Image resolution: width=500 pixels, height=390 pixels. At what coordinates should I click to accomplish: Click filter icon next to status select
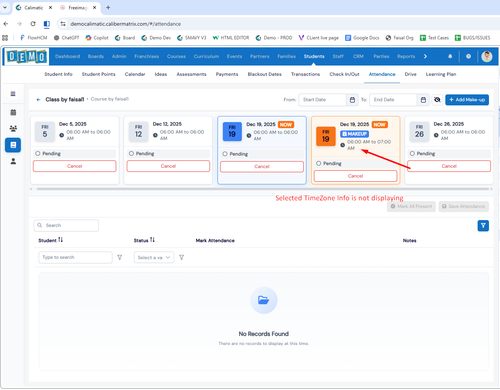181,257
